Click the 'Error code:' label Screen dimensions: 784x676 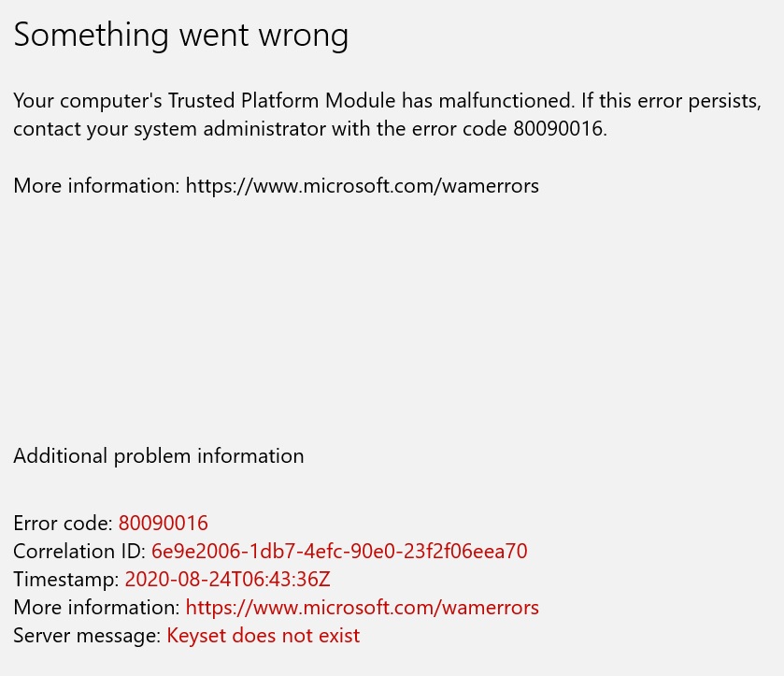click(x=63, y=524)
